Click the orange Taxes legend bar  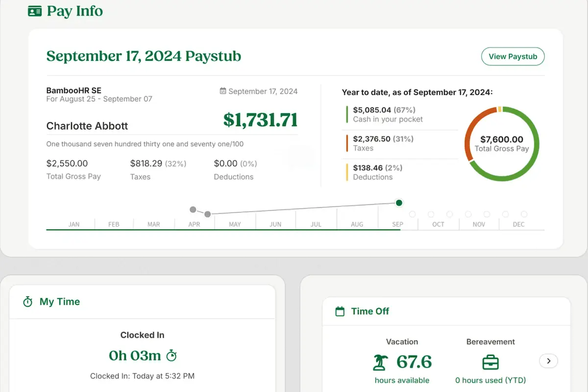coord(347,143)
